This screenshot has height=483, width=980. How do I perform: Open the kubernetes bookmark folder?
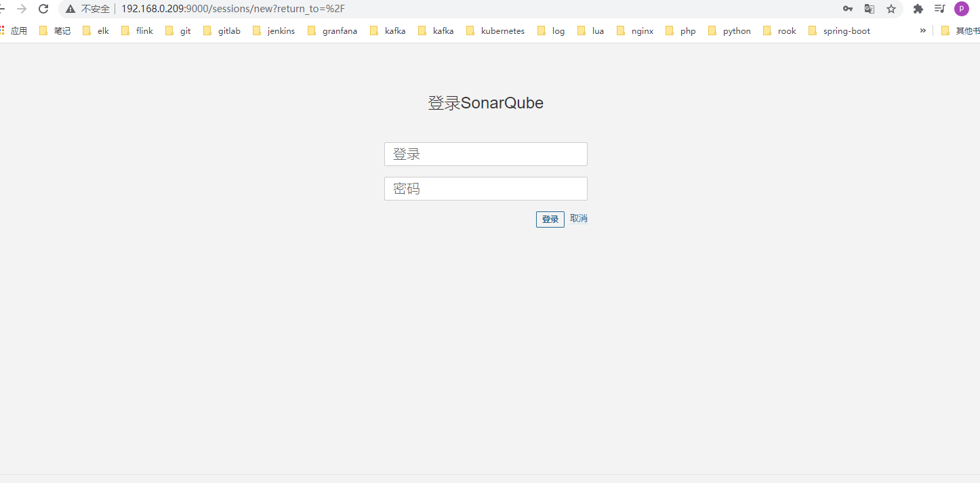click(x=495, y=30)
